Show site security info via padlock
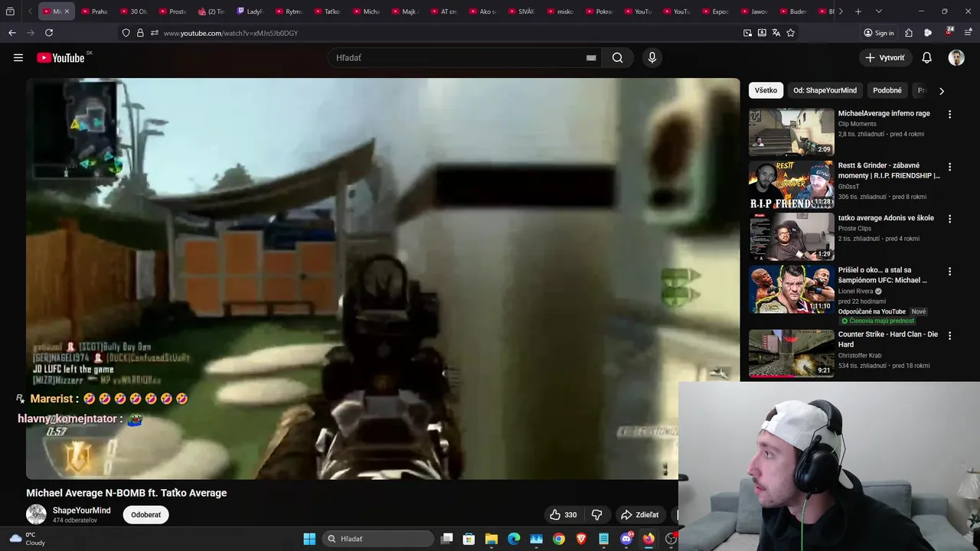Image resolution: width=980 pixels, height=551 pixels. coord(140,33)
